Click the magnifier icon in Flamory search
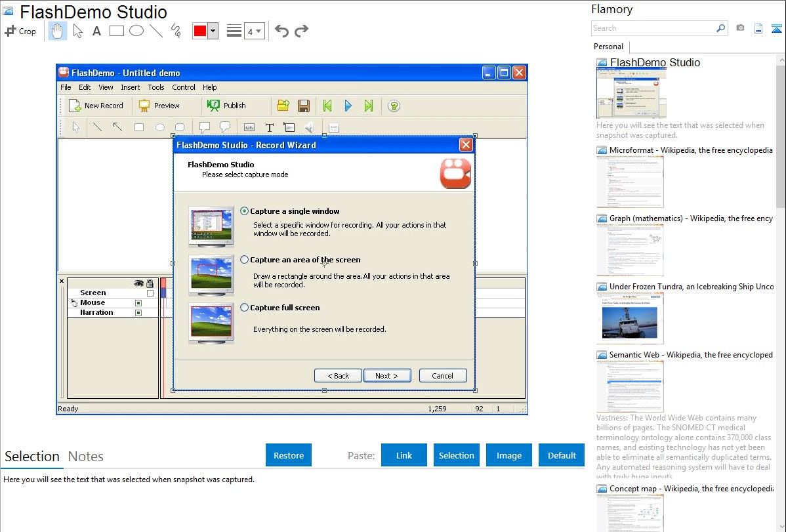The width and height of the screenshot is (786, 532). coord(720,28)
